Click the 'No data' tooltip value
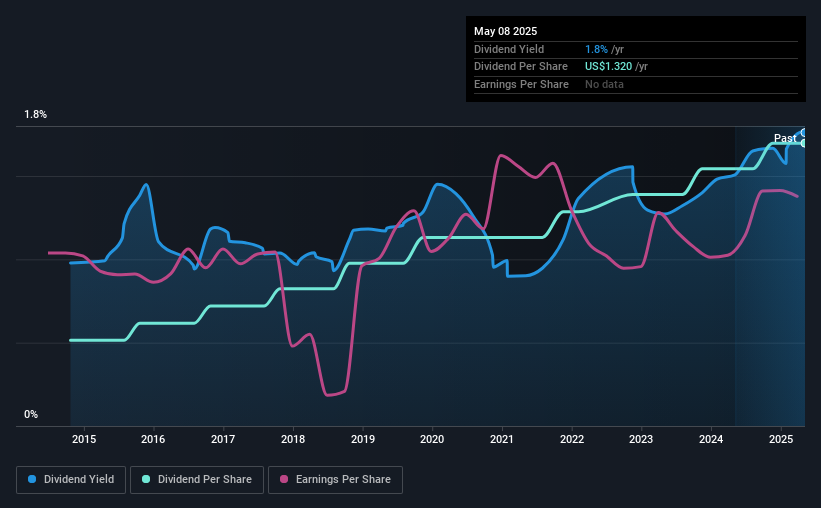The image size is (821, 508). click(x=604, y=84)
